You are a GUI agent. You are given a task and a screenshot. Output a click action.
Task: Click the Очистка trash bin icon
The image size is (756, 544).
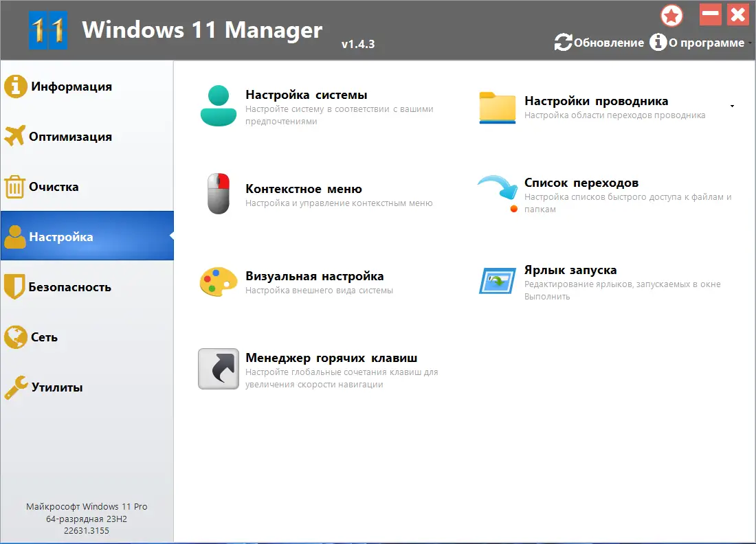click(x=14, y=187)
